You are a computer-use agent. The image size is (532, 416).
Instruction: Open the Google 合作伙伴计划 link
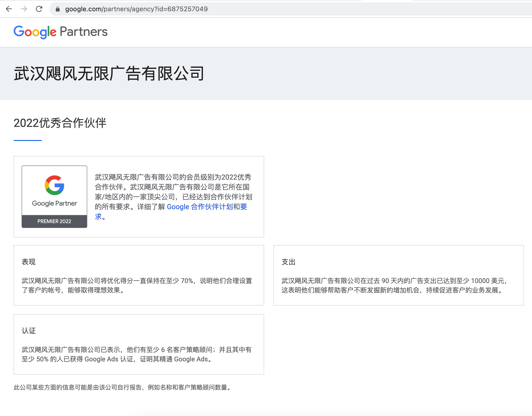tap(200, 207)
